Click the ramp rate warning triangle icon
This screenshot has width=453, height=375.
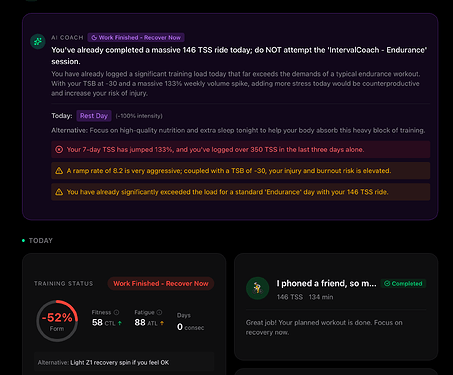click(x=59, y=171)
